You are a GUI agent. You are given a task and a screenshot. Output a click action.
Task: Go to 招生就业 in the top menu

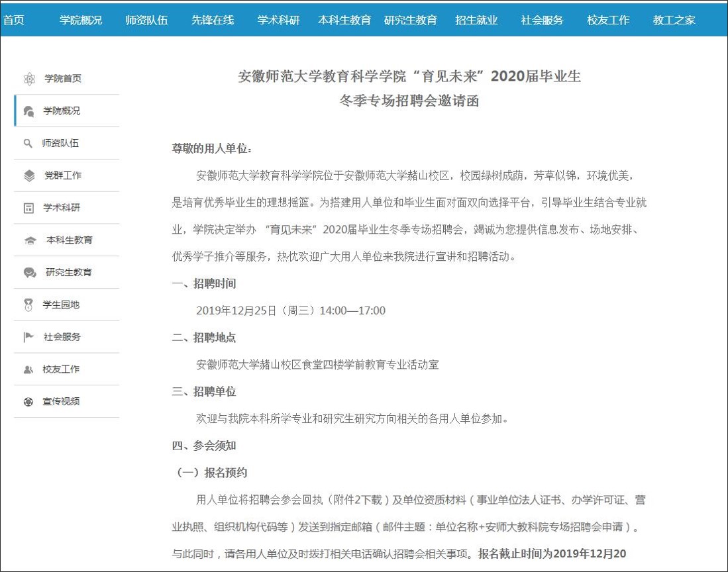[476, 20]
